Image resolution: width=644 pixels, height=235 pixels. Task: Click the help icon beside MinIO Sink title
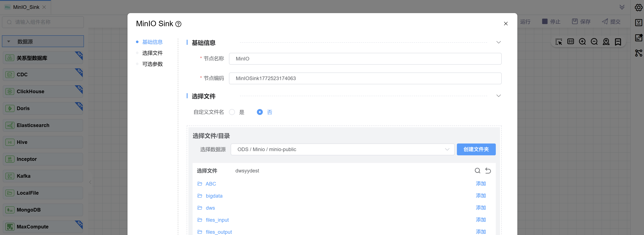178,24
